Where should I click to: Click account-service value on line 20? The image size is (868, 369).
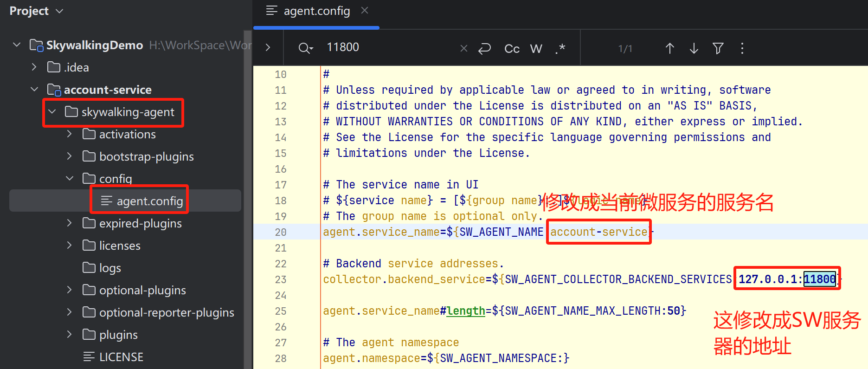pyautogui.click(x=598, y=232)
